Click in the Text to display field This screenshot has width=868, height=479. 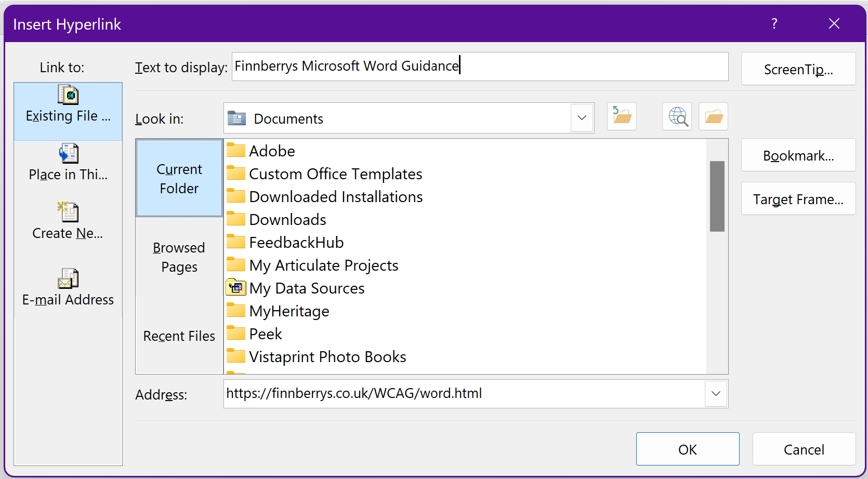(480, 66)
